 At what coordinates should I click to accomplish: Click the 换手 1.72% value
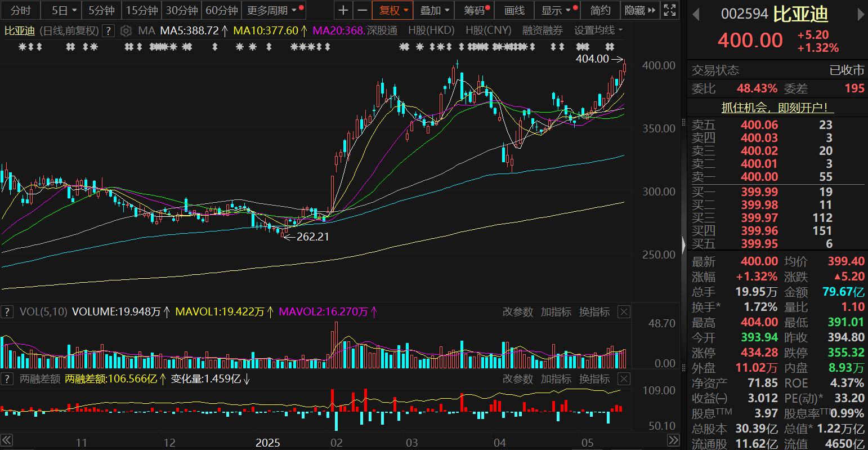(x=760, y=307)
